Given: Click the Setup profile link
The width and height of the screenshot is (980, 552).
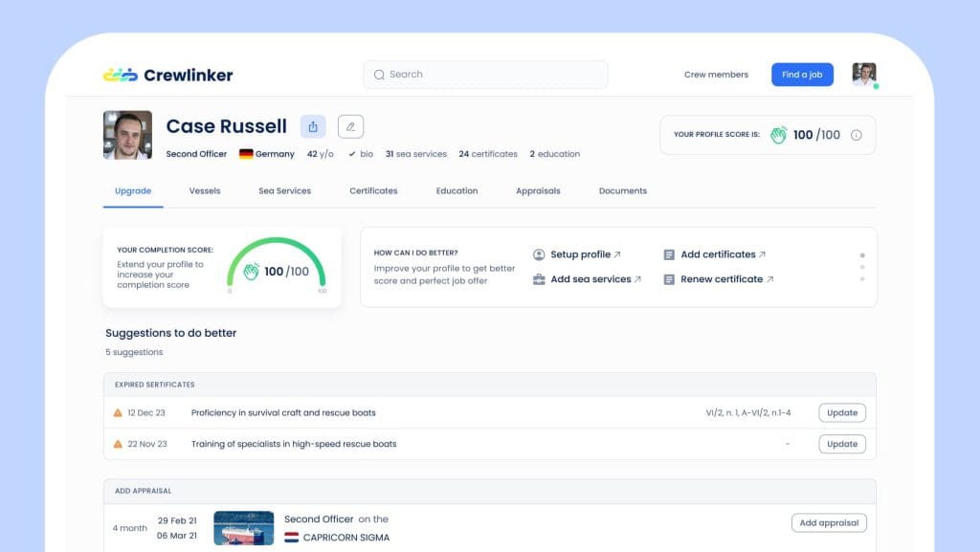Looking at the screenshot, I should pyautogui.click(x=585, y=254).
